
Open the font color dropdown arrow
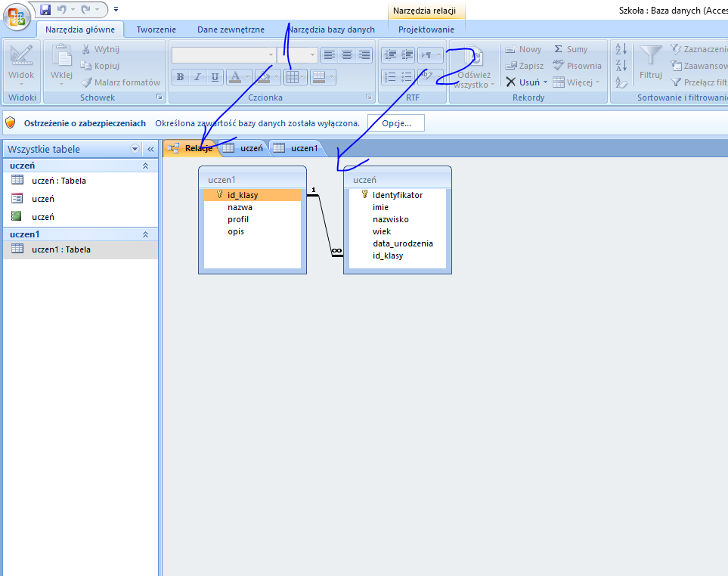pyautogui.click(x=247, y=77)
